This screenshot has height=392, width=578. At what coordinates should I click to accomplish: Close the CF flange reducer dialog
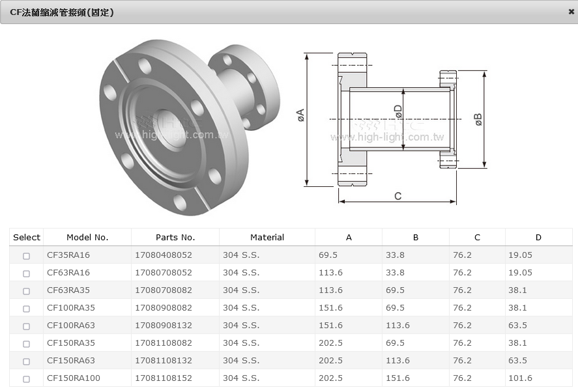click(x=571, y=12)
